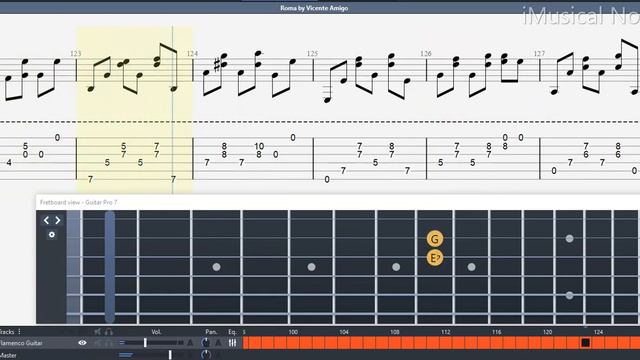Click the mute column header icon
This screenshot has height=360, width=640.
pos(98,331)
